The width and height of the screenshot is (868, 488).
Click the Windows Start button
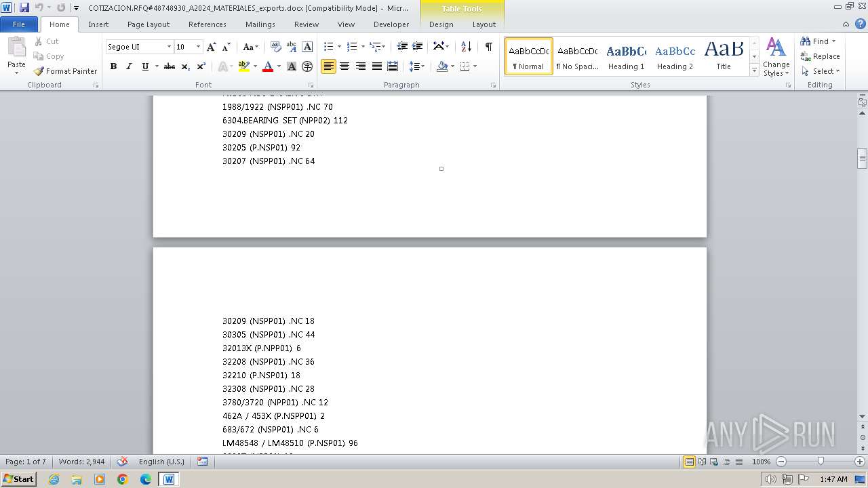pyautogui.click(x=19, y=479)
